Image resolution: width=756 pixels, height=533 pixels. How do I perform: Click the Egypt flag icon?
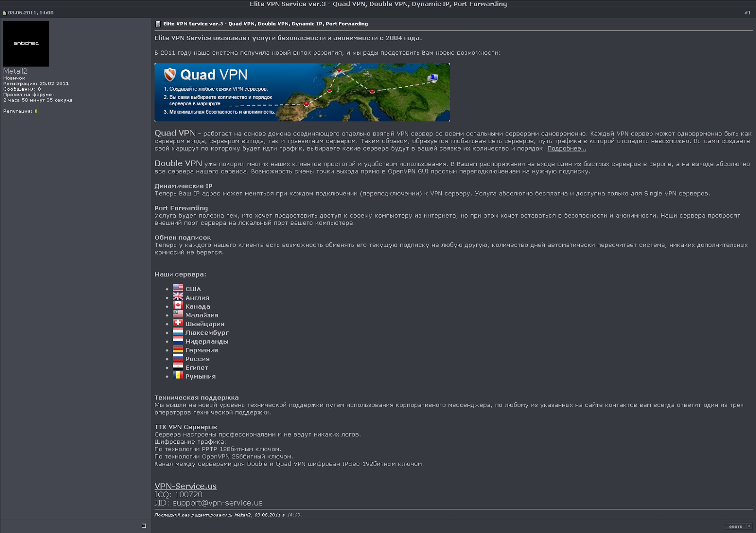point(178,366)
